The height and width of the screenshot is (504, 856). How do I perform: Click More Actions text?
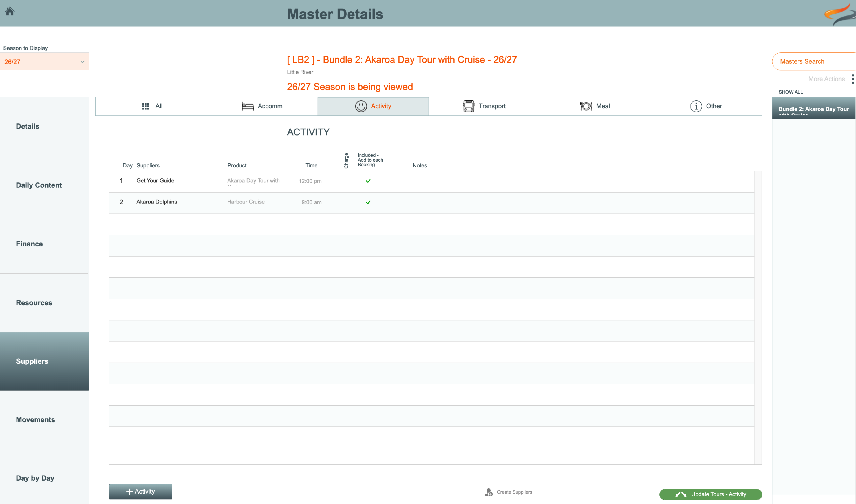coord(826,79)
